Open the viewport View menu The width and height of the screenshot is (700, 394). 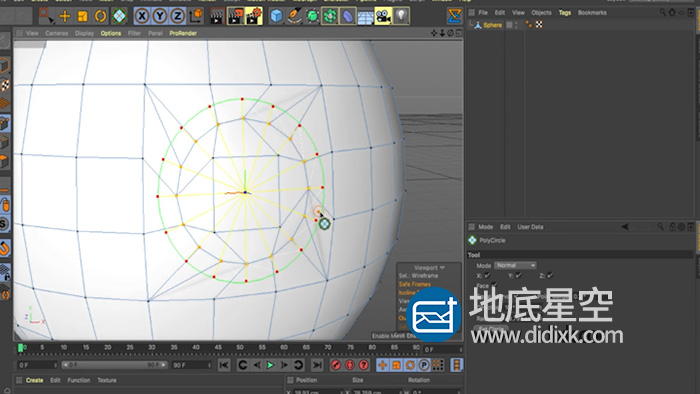tap(32, 33)
